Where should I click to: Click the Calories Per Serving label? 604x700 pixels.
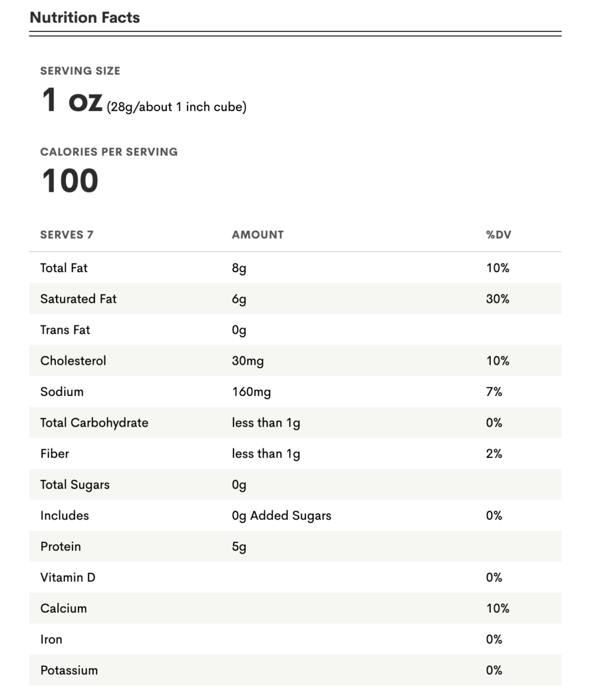(109, 152)
